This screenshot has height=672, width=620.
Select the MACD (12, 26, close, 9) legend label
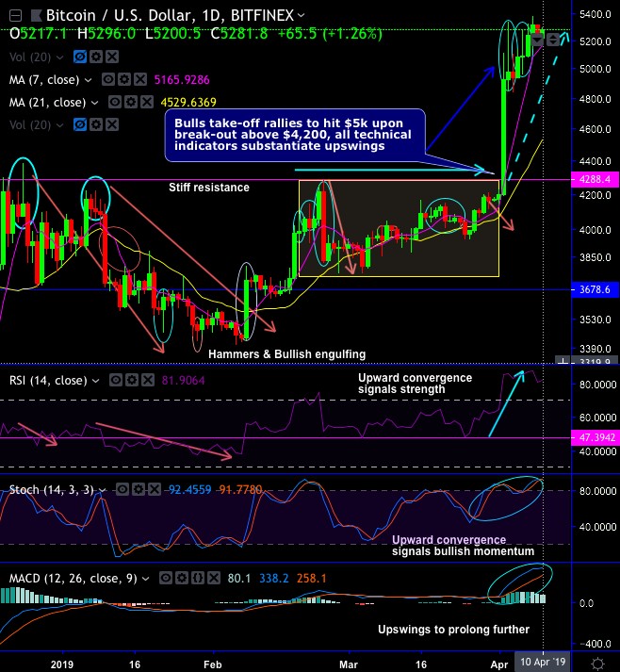point(73,579)
